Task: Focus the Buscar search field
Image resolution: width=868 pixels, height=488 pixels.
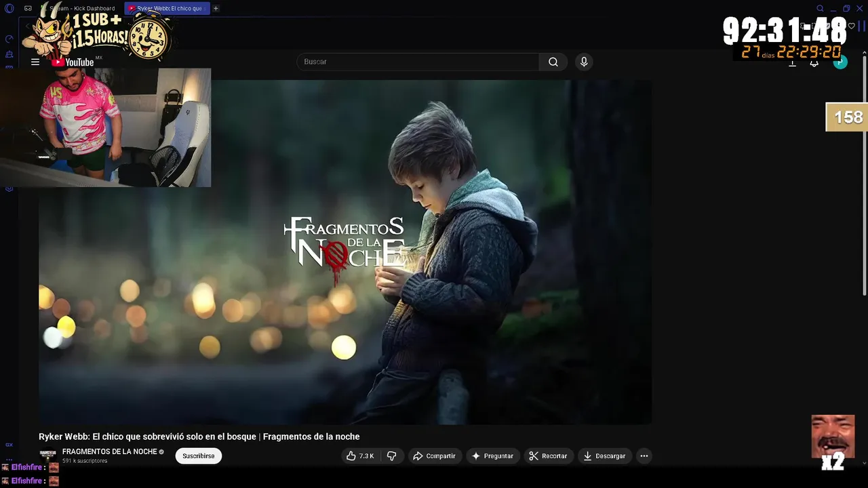Action: 418,62
